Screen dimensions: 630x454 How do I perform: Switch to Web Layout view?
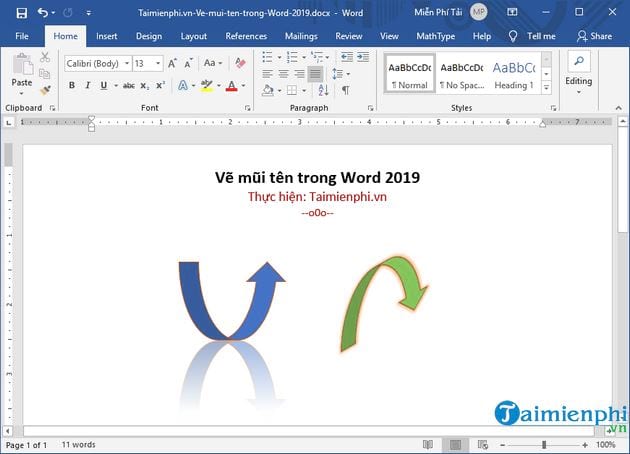pos(483,444)
